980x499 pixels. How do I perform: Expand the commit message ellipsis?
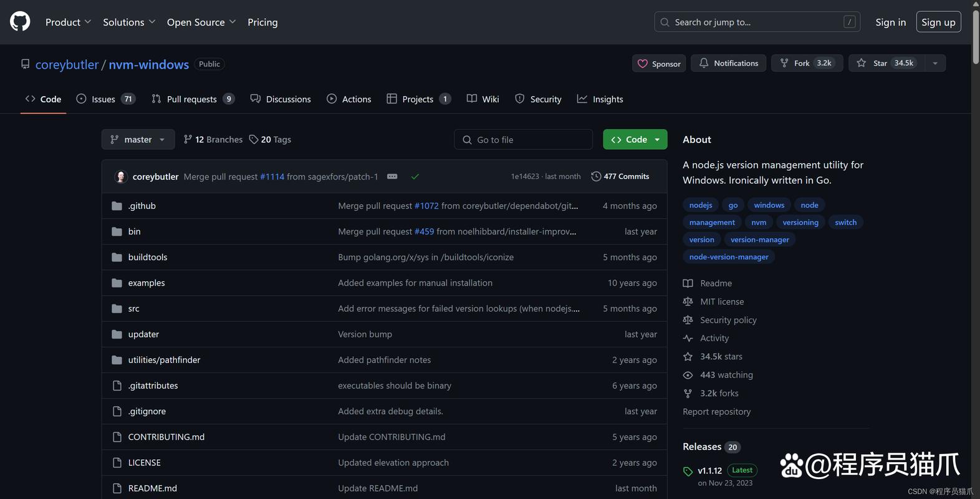[392, 177]
